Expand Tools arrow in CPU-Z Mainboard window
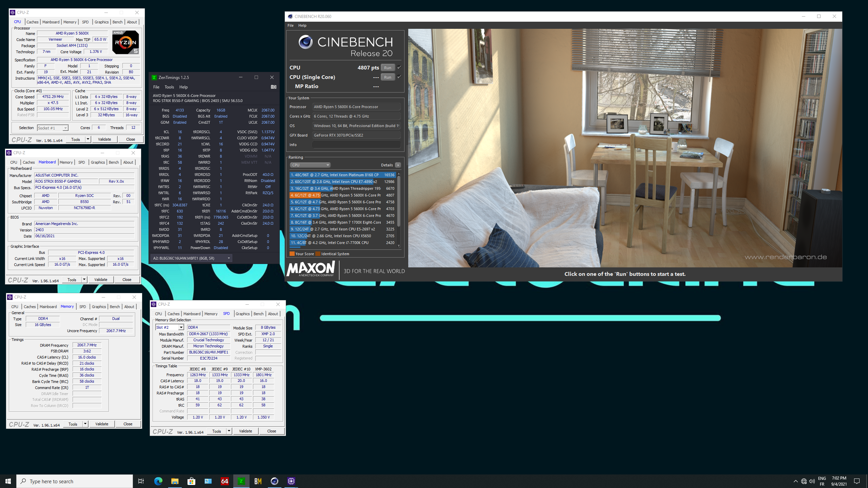 tap(84, 280)
